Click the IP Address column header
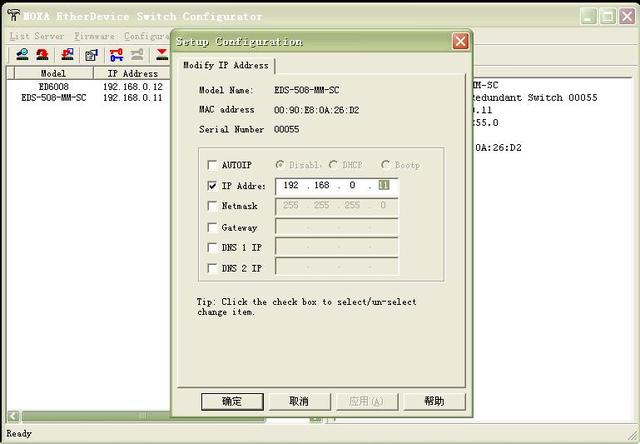Viewport: 640px width, 444px height. tap(132, 73)
